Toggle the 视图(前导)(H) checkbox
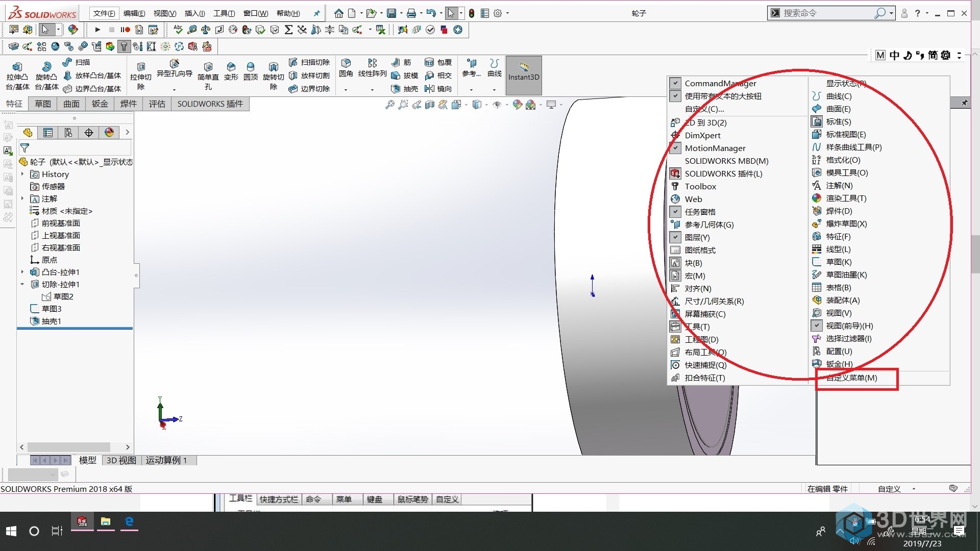The width and height of the screenshot is (980, 551). point(817,325)
